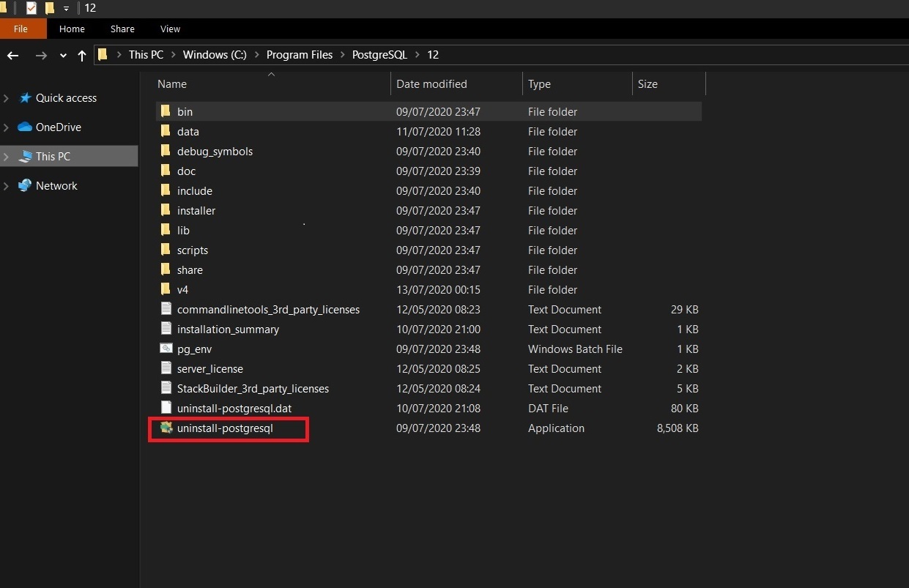909x588 pixels.
Task: Click the Back navigation arrow
Action: [12, 55]
